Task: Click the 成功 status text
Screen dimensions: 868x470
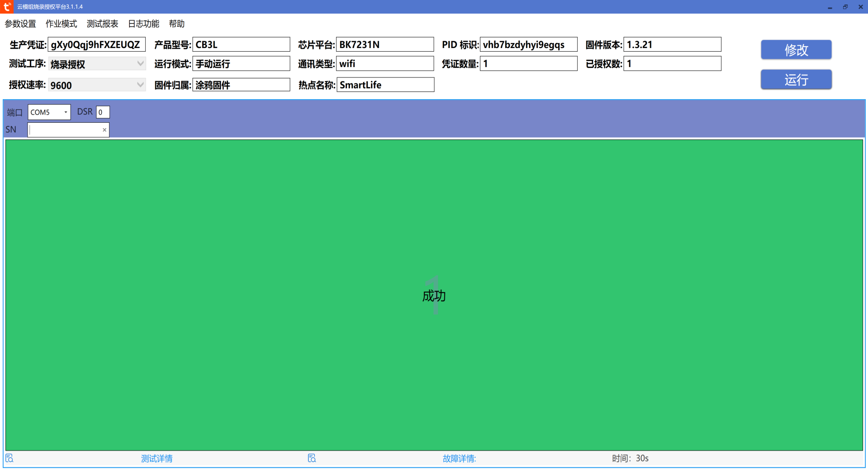Action: tap(434, 296)
